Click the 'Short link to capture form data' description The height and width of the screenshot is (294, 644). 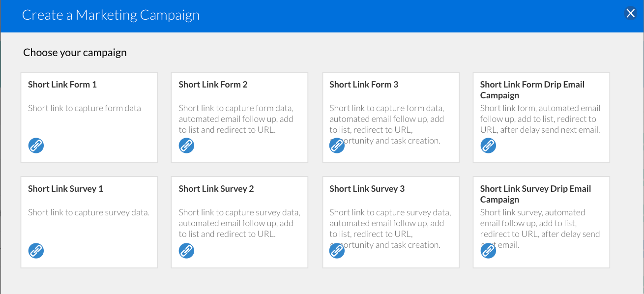coord(85,108)
